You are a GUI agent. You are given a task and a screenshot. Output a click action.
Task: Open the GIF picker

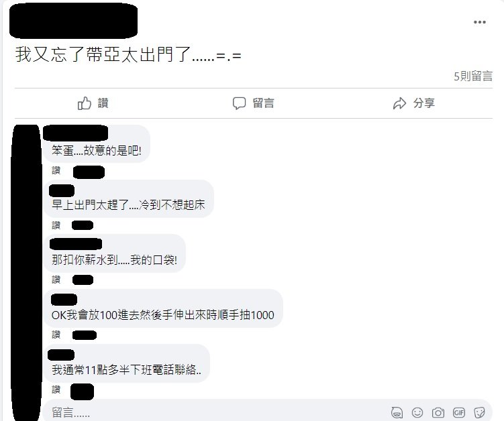[458, 412]
